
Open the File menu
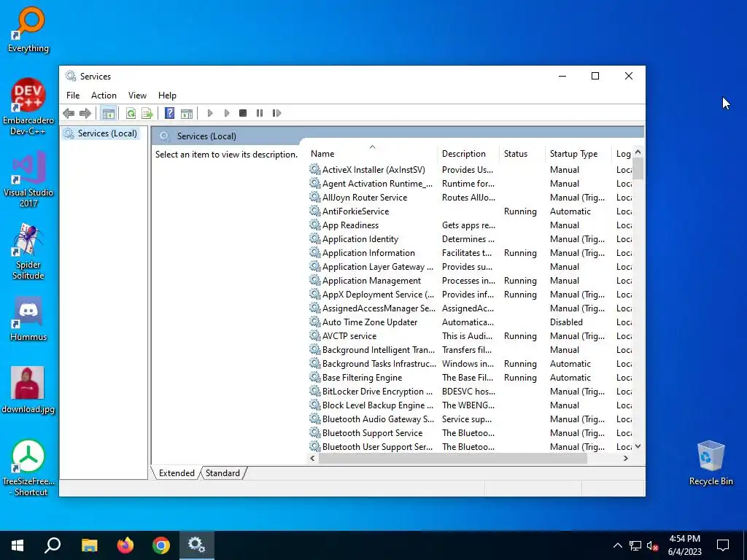pyautogui.click(x=73, y=96)
